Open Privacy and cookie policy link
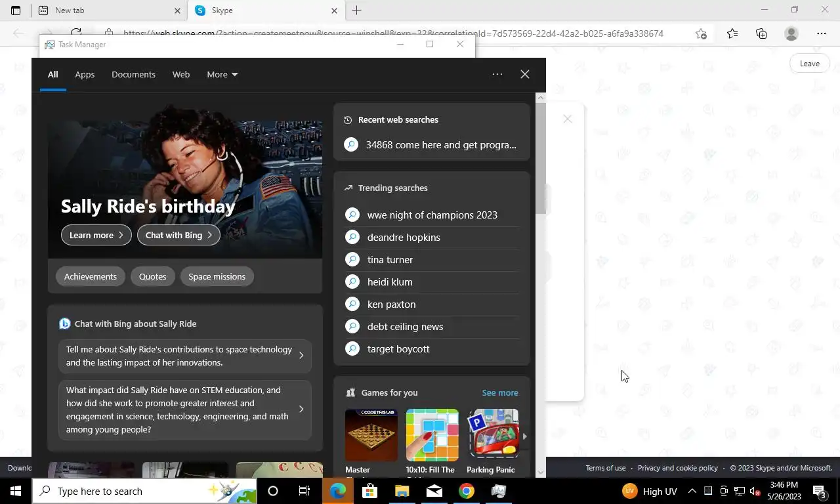Screen dimensions: 840x504 678,468
